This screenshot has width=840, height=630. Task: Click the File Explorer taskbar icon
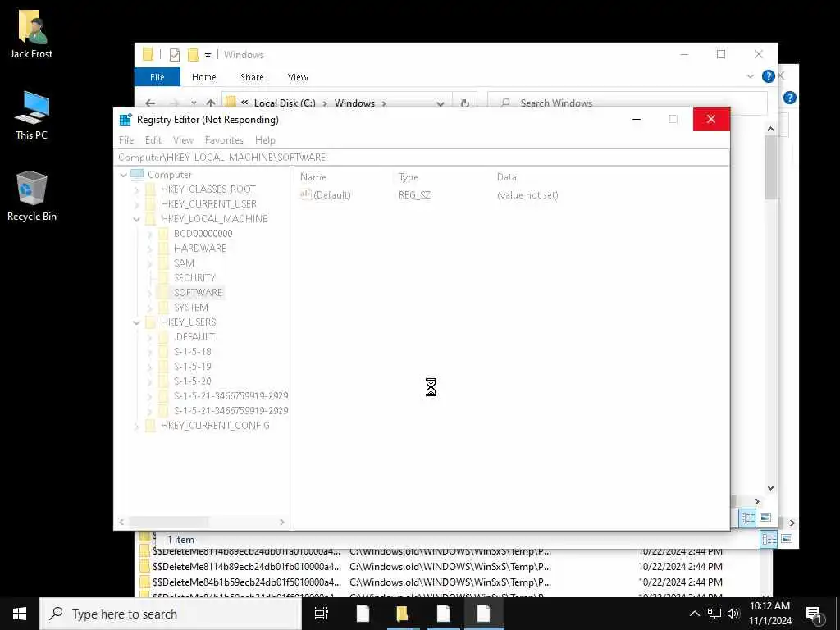point(402,614)
